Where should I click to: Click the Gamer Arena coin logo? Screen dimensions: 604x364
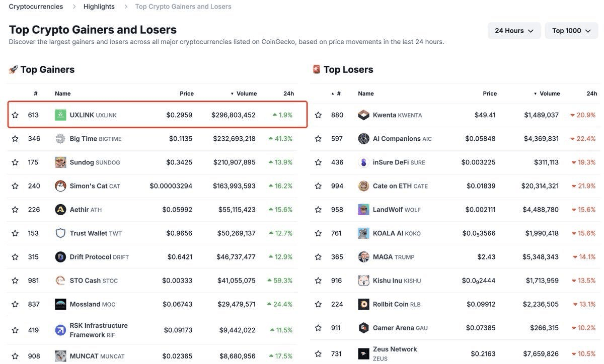[363, 328]
